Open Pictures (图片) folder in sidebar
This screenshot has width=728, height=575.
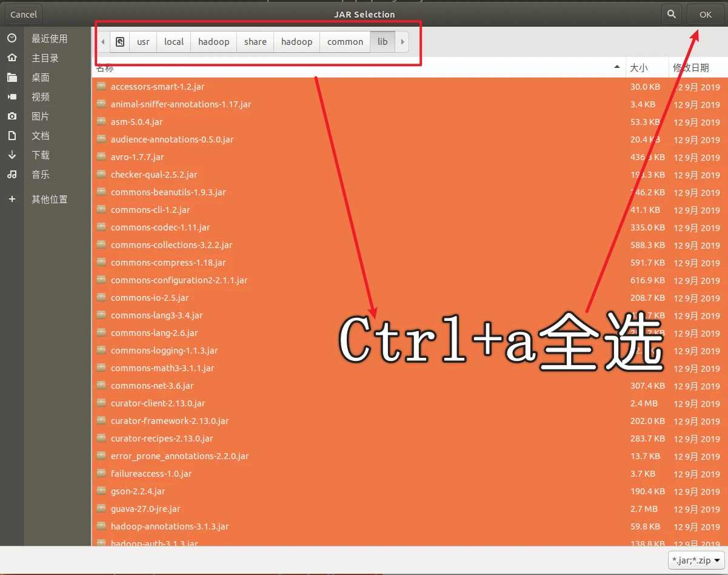pos(41,116)
